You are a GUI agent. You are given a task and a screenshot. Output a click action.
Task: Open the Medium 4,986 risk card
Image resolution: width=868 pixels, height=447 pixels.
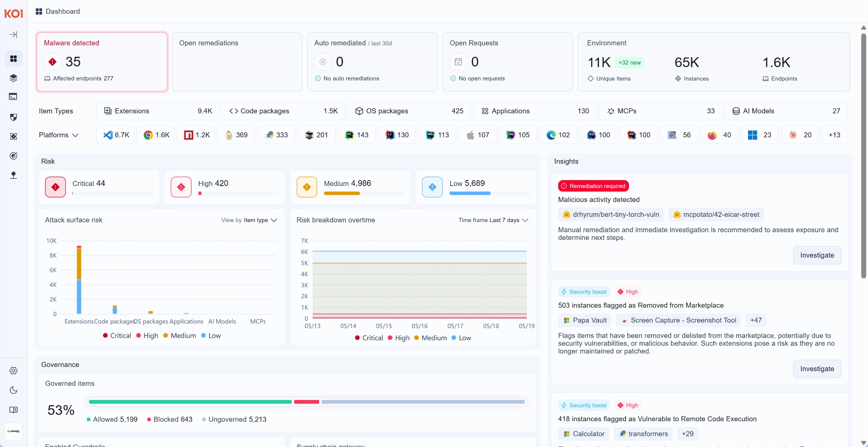click(x=350, y=187)
